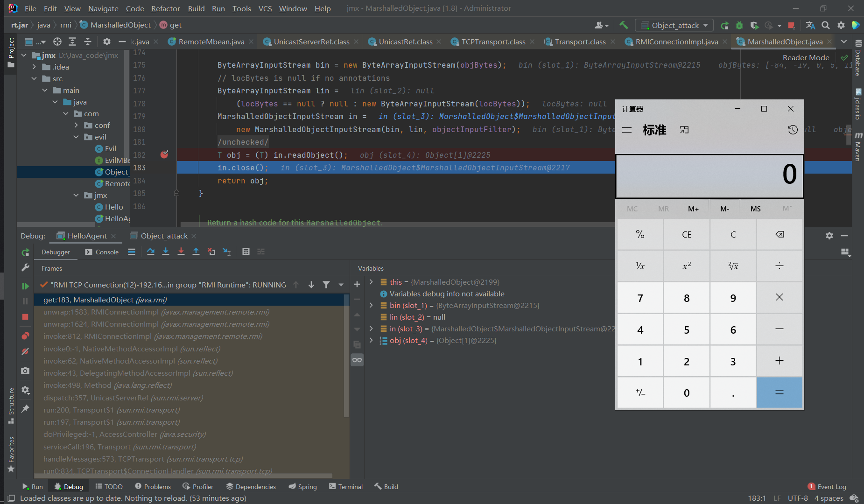Click backspace key in calculator

(x=780, y=234)
